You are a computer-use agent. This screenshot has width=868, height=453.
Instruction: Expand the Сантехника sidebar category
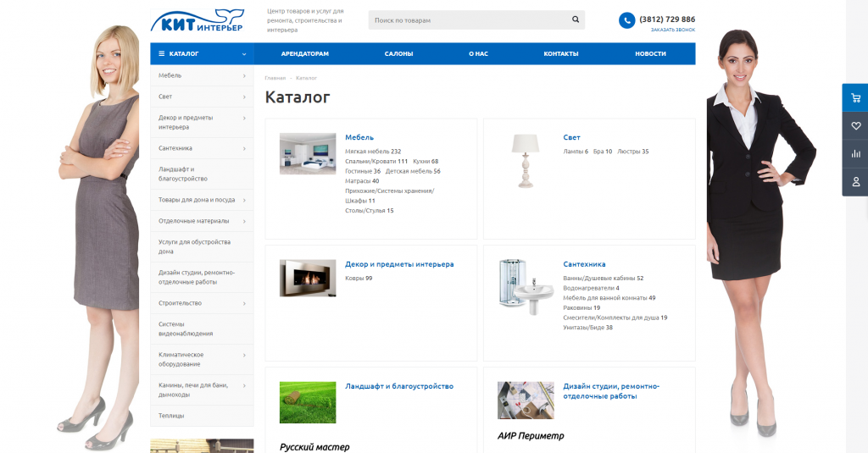pyautogui.click(x=244, y=148)
